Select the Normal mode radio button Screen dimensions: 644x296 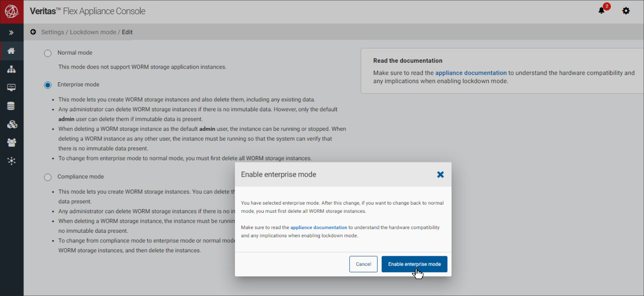point(47,53)
